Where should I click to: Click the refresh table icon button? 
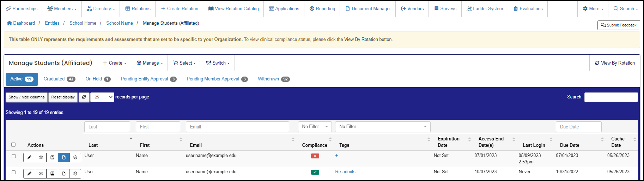[84, 97]
